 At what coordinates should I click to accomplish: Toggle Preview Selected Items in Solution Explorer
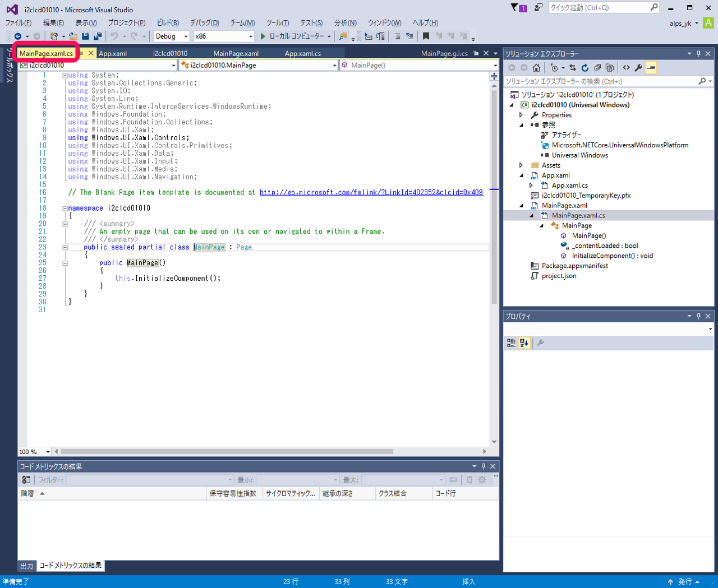(x=651, y=68)
